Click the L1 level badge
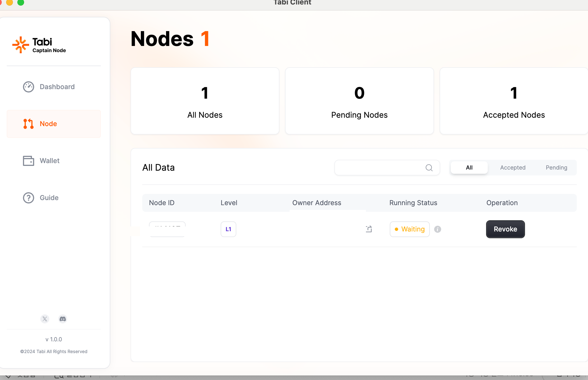The width and height of the screenshot is (588, 380). coord(228,229)
